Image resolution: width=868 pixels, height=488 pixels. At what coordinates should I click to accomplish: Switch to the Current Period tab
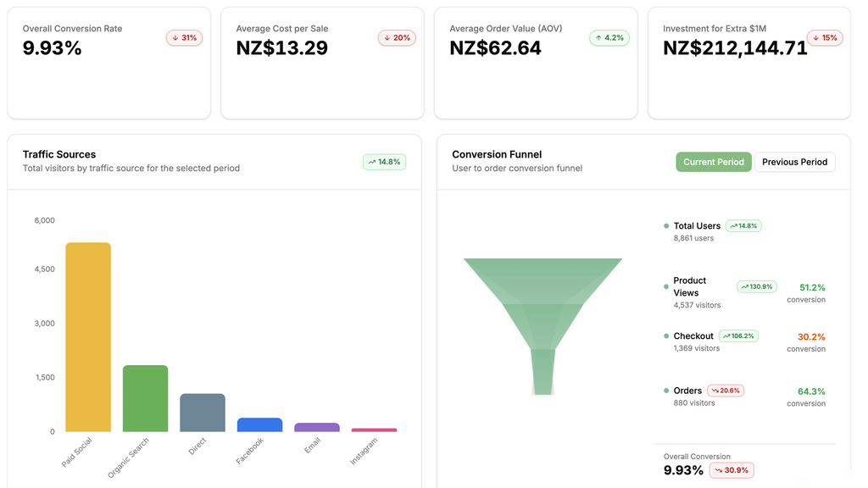(713, 162)
